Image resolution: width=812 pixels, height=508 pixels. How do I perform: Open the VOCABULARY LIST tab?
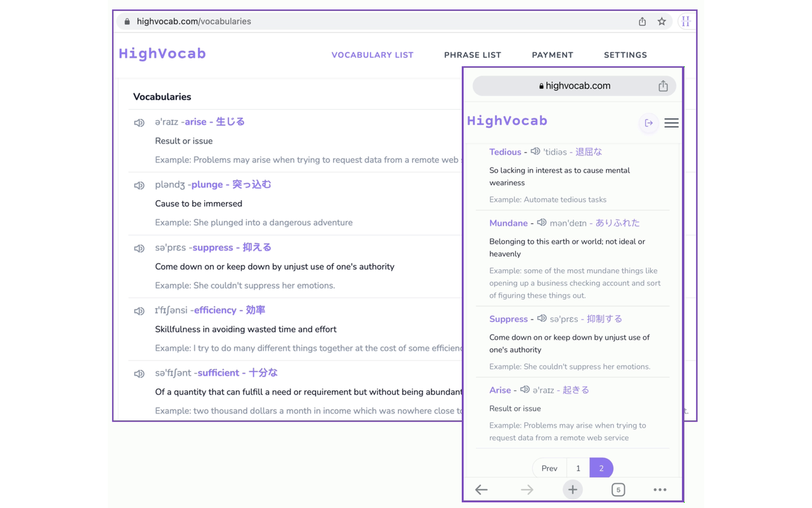pyautogui.click(x=372, y=55)
